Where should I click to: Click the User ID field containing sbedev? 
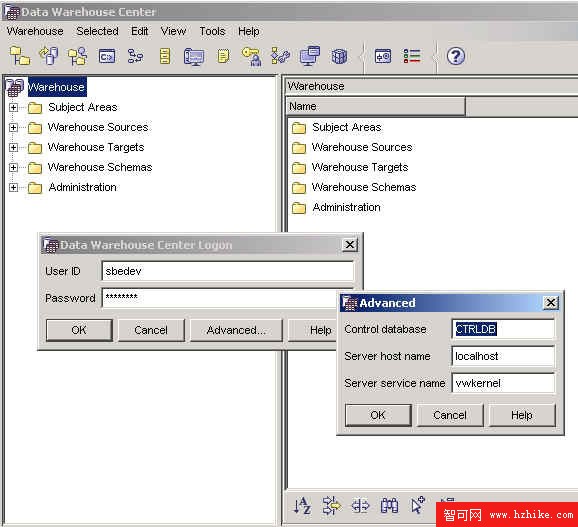click(x=227, y=271)
